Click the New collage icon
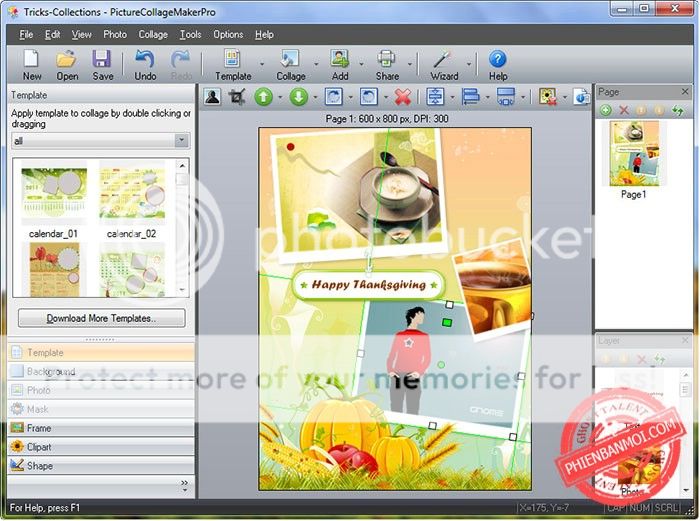 32,65
